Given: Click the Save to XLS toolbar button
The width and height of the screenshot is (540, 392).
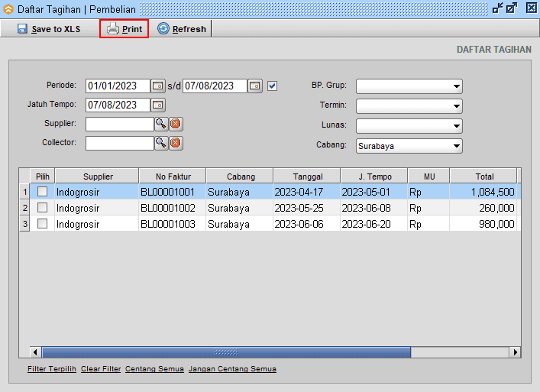Looking at the screenshot, I should [49, 29].
